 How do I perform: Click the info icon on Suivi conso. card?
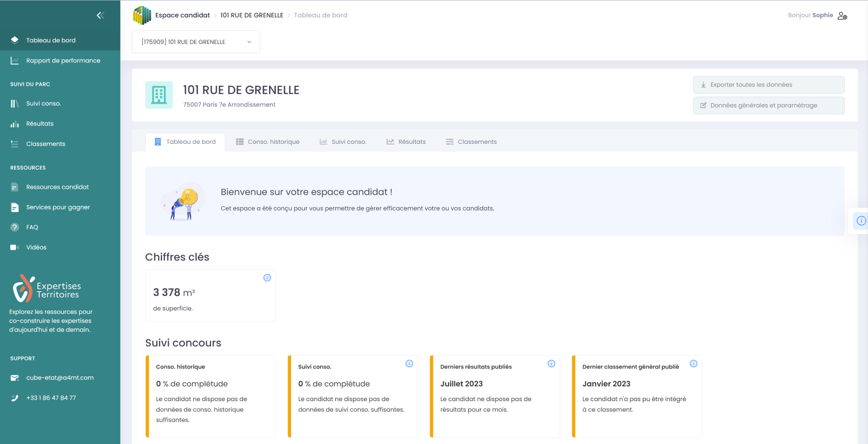tap(409, 364)
